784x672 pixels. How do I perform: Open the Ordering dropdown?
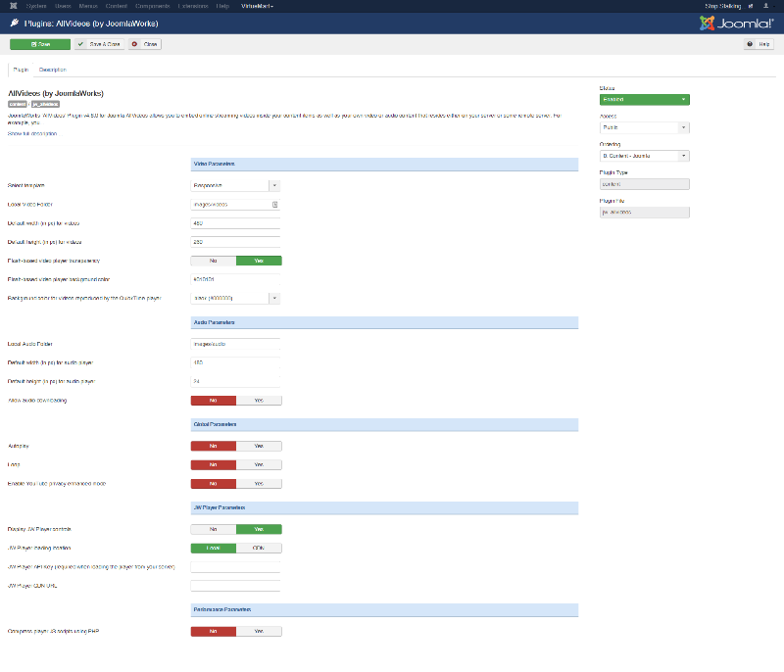645,156
